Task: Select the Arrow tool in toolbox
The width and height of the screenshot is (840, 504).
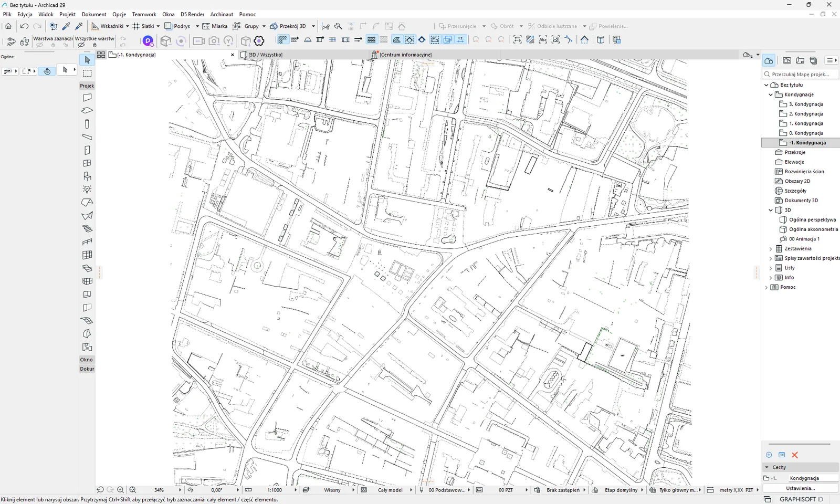Action: (x=87, y=60)
